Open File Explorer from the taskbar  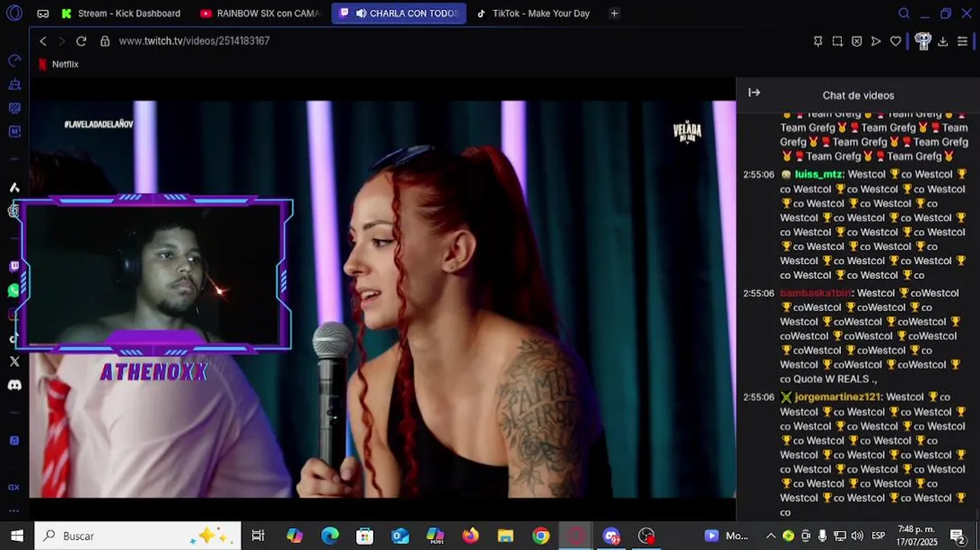(505, 535)
